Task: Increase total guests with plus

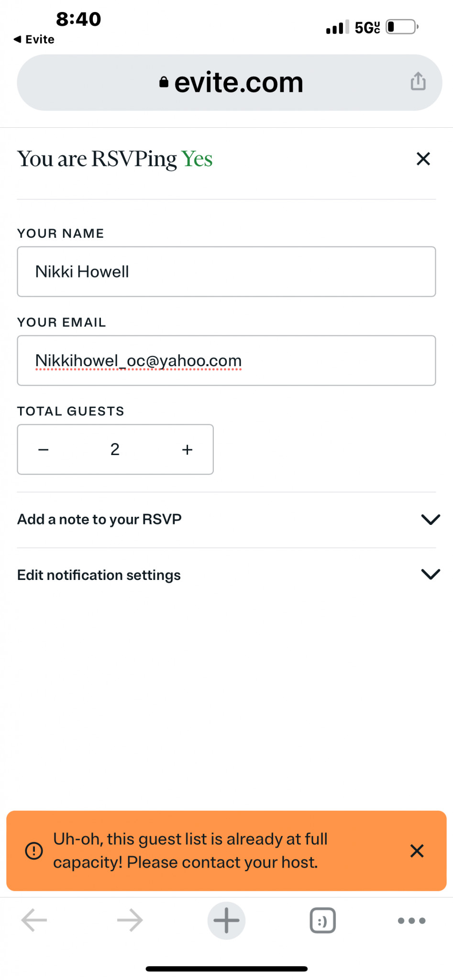Action: point(187,450)
